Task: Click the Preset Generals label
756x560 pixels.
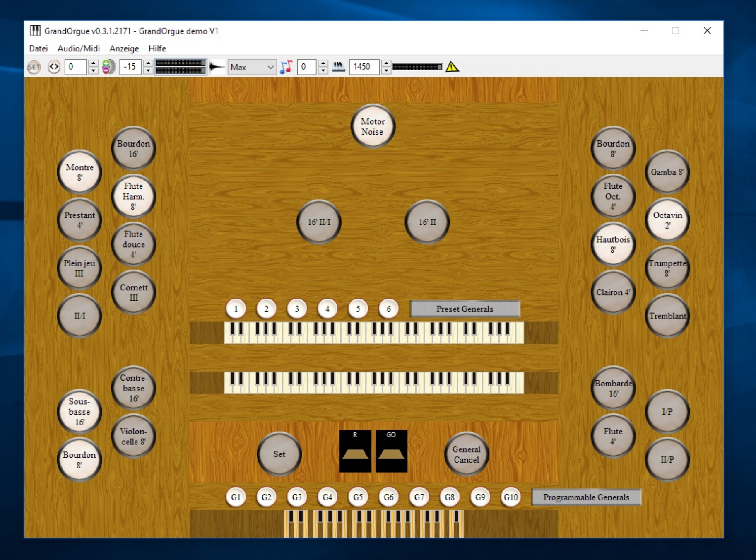Action: 465,309
